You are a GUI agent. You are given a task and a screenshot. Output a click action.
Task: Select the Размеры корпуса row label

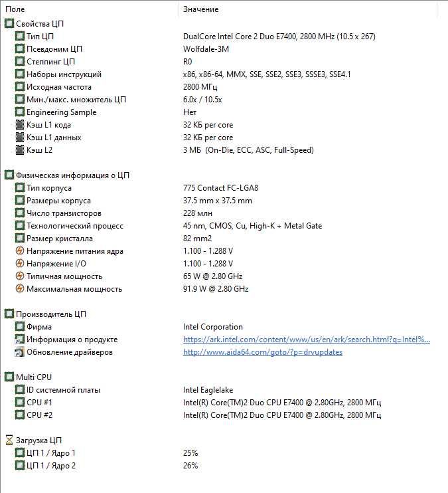click(58, 200)
